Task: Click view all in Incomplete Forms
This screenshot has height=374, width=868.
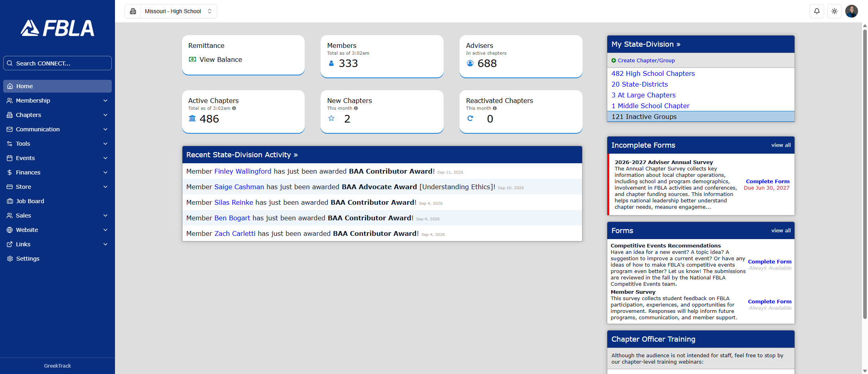Action: coord(781,145)
